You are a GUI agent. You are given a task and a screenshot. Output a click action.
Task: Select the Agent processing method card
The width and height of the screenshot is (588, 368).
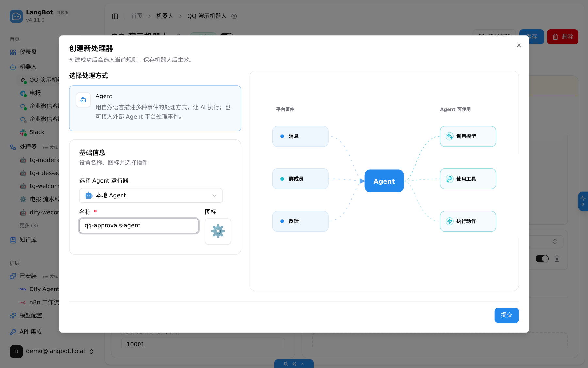(155, 108)
